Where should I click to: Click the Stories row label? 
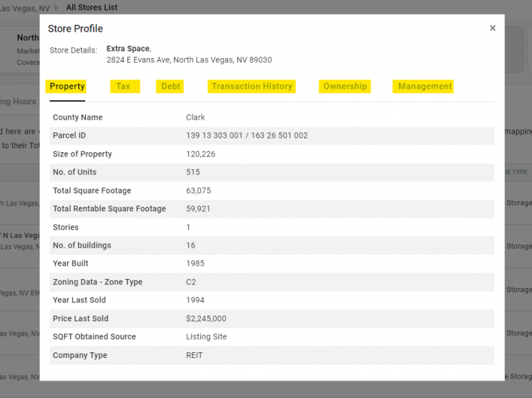66,227
